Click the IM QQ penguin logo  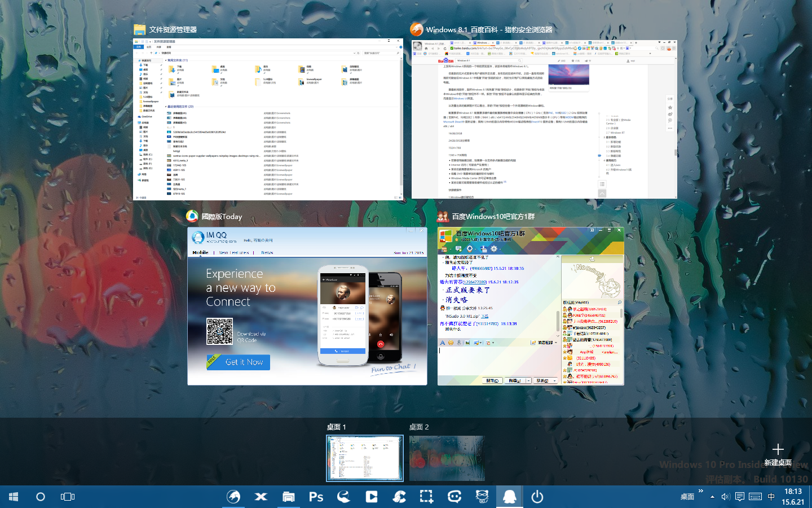point(198,238)
